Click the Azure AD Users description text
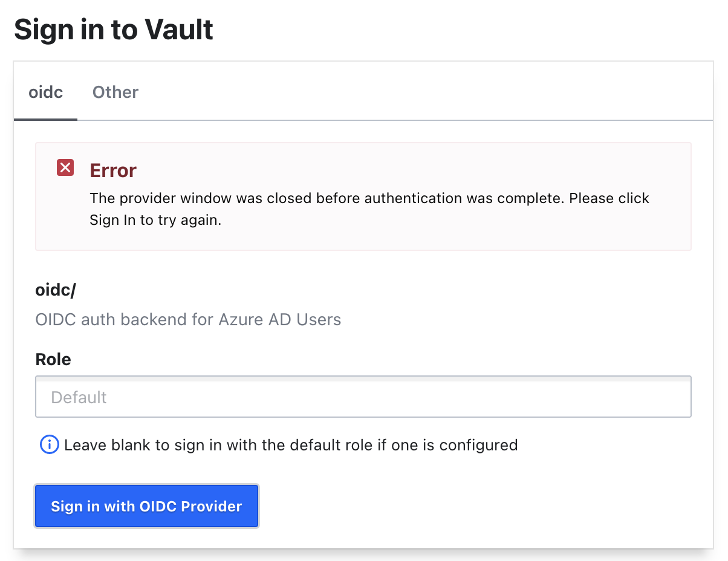 pyautogui.click(x=188, y=319)
